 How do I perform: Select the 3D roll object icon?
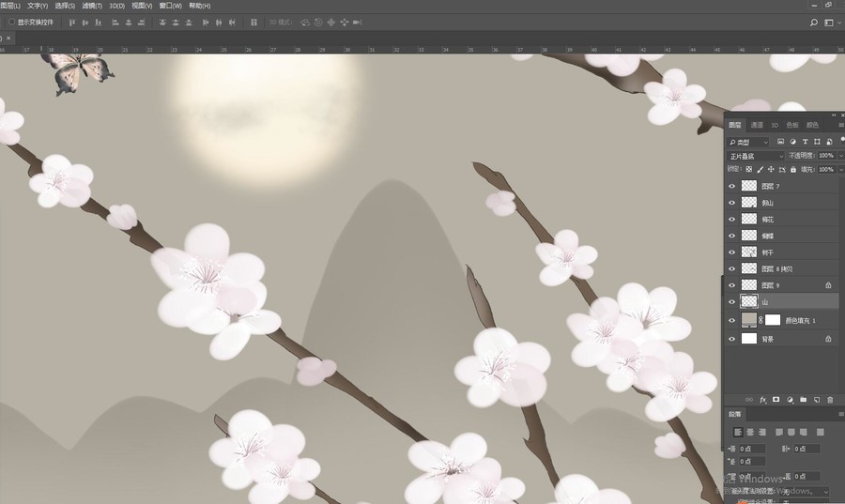(x=318, y=23)
